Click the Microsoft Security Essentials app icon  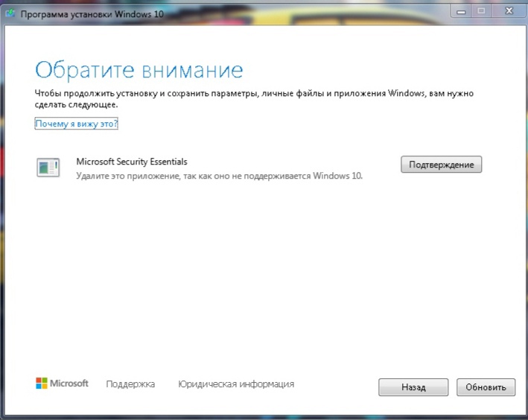pyautogui.click(x=48, y=168)
